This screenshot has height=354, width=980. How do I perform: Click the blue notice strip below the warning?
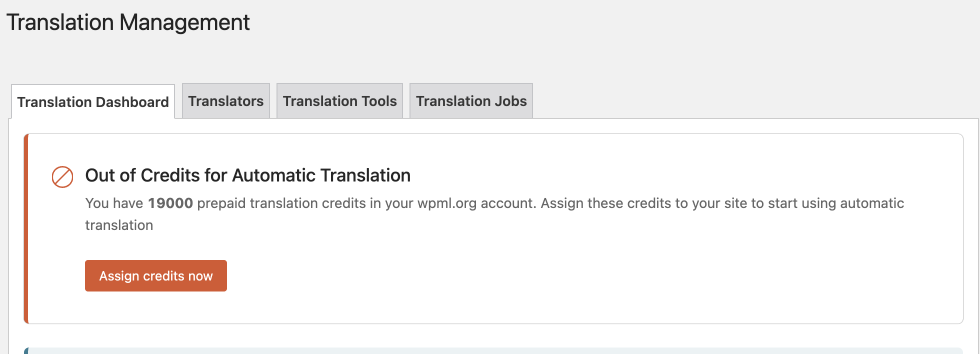coord(493,350)
